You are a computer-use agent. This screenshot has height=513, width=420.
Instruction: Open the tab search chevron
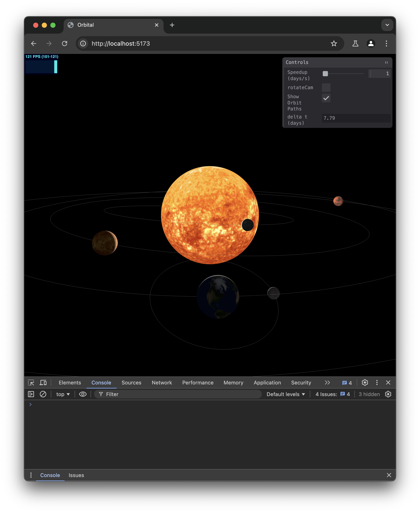point(387,25)
